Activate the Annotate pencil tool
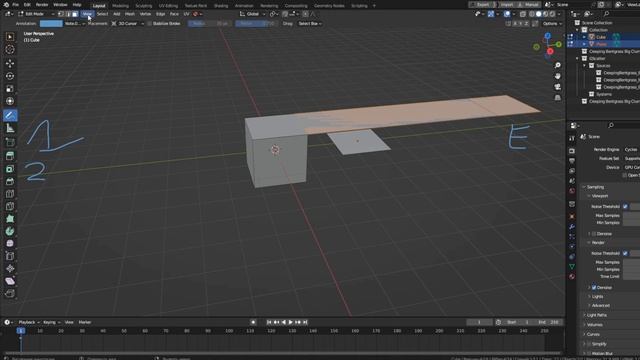This screenshot has height=360, width=640. [10, 116]
